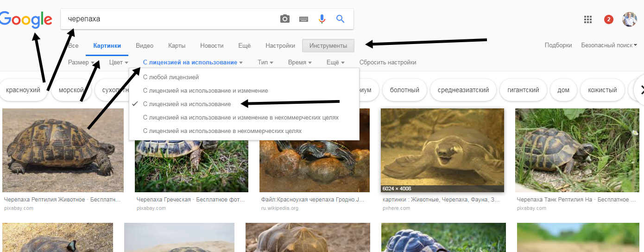Select the кожистый suggestion chip
This screenshot has width=644, height=252.
pyautogui.click(x=602, y=90)
